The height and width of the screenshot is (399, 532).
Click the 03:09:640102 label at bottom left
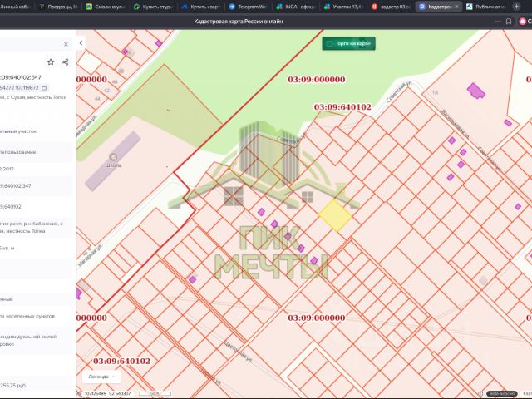pos(121,361)
